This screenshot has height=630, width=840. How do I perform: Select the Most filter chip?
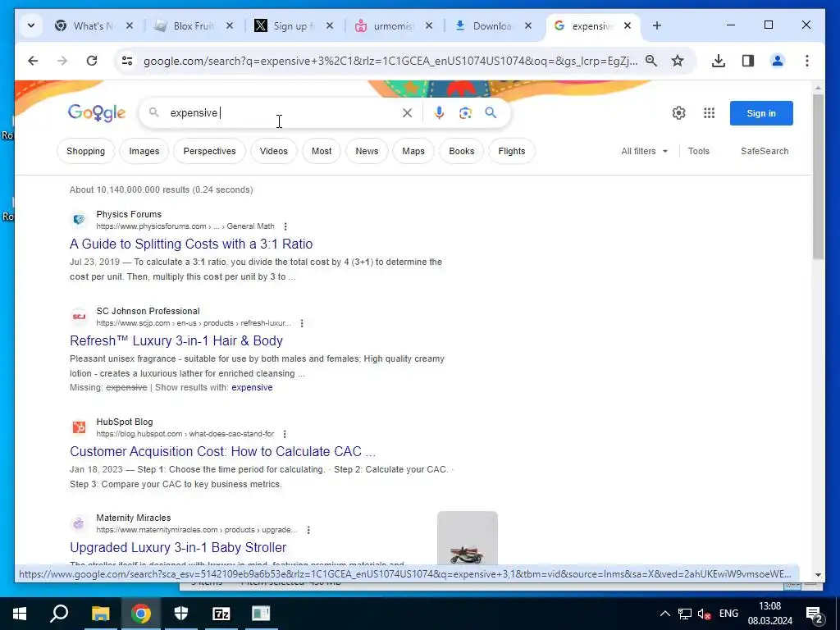pos(322,151)
